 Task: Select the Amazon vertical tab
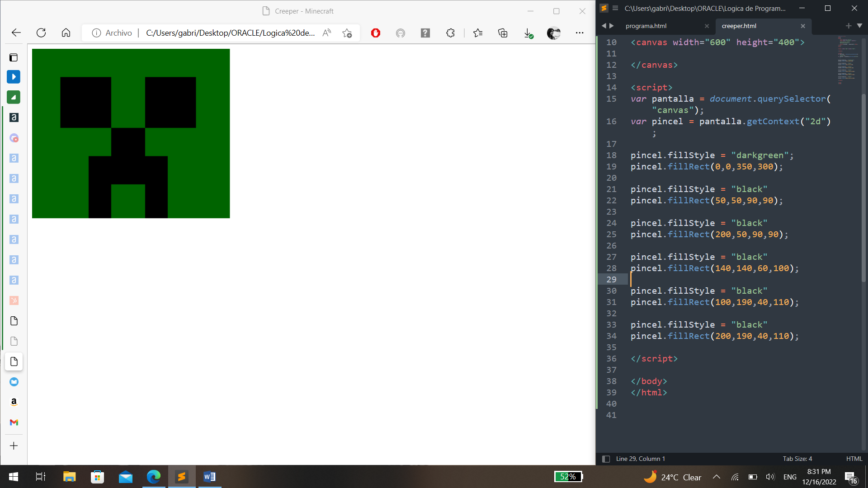(x=14, y=402)
